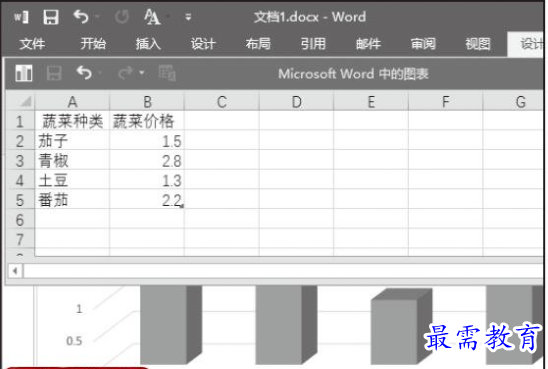This screenshot has width=548, height=369.
Task: Click the select-all corner of the sheet
Action: coord(25,102)
